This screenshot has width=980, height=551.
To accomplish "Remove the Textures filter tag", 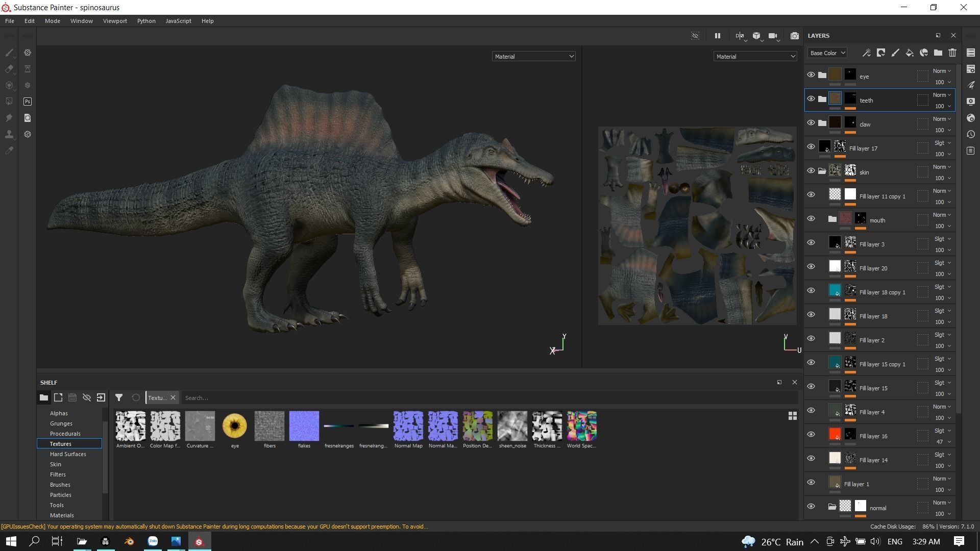I will [x=173, y=397].
